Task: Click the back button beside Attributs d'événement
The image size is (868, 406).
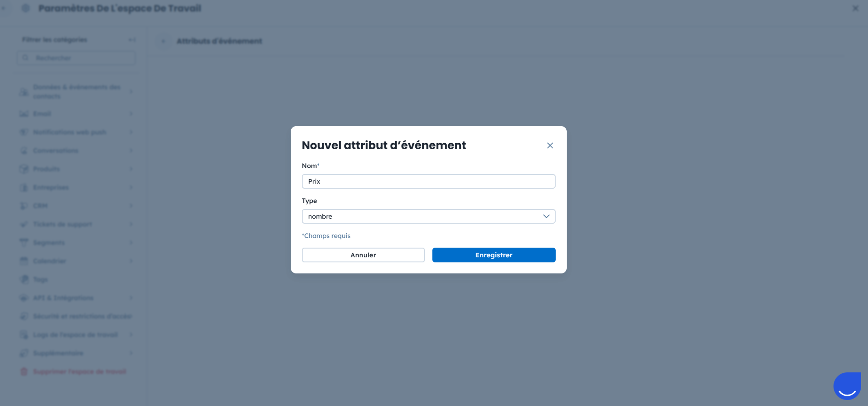Action: (x=163, y=41)
